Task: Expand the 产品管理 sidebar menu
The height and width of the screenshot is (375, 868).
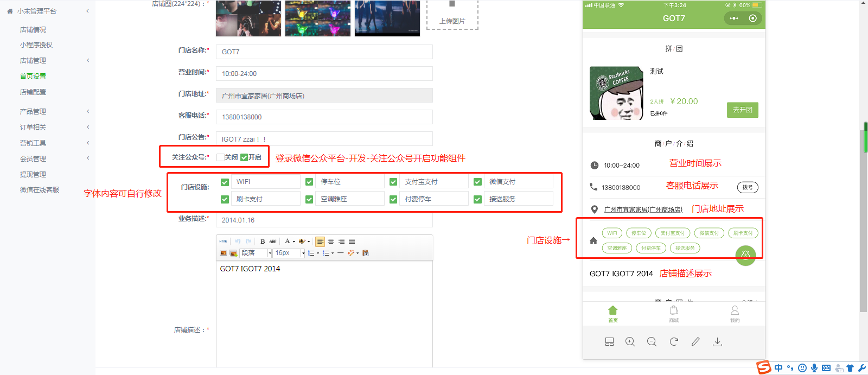Action: point(33,111)
